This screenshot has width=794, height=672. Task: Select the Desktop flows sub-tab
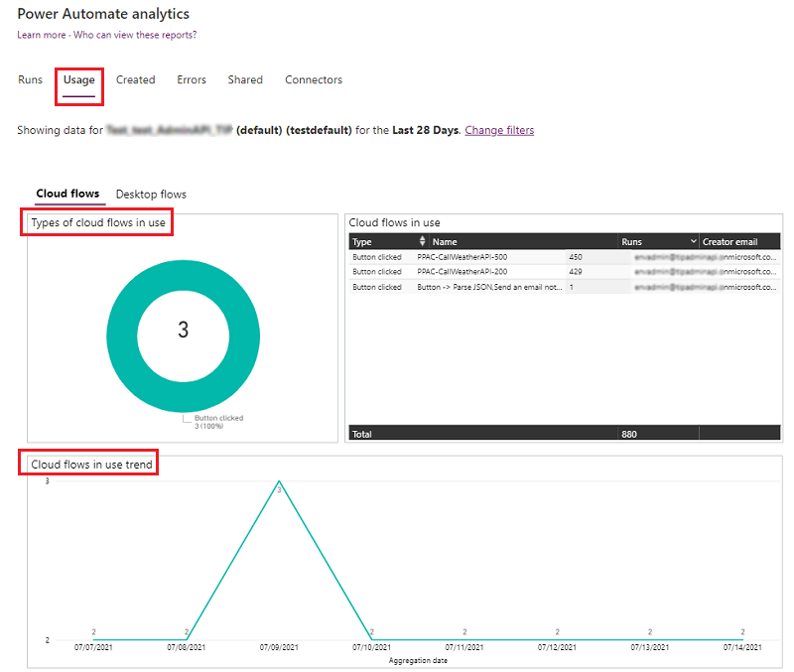pos(151,194)
